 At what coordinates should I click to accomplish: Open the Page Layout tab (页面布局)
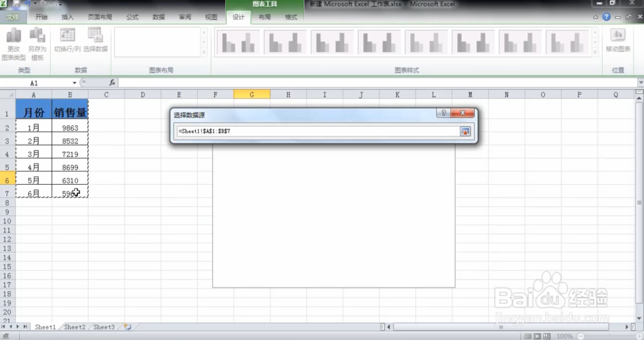pos(100,17)
